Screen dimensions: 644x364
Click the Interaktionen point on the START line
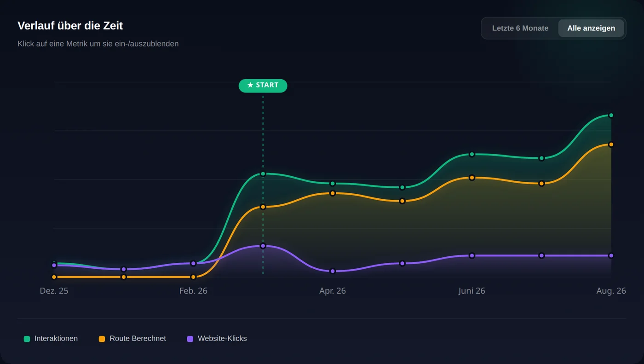click(263, 174)
